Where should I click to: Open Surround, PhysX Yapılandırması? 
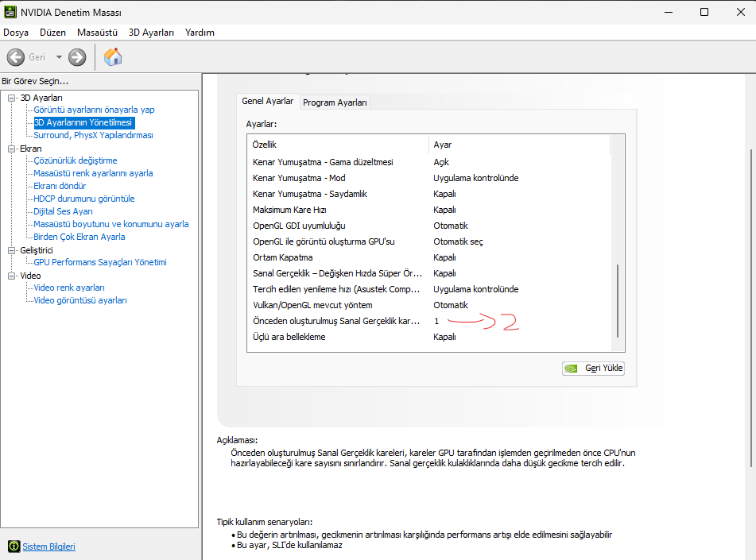coord(93,135)
